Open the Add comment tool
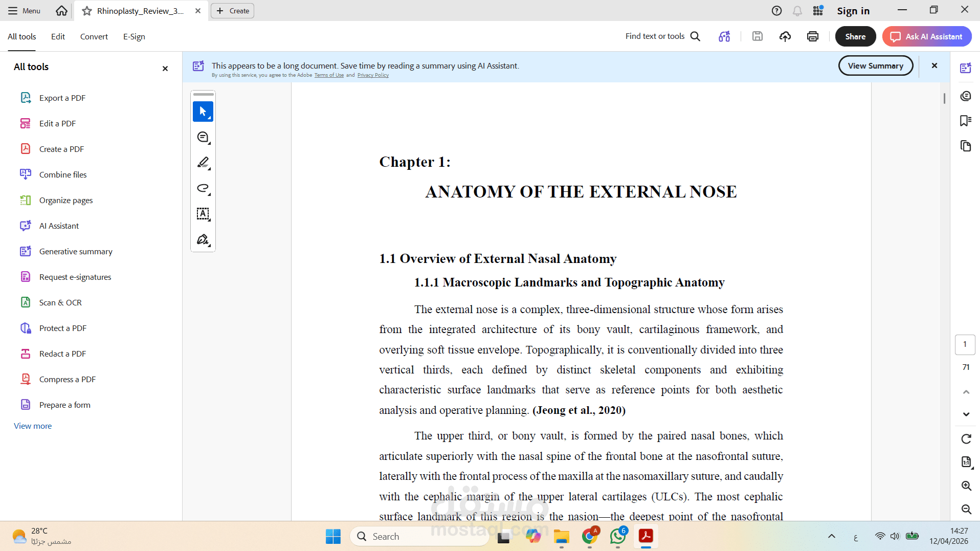 pos(203,137)
